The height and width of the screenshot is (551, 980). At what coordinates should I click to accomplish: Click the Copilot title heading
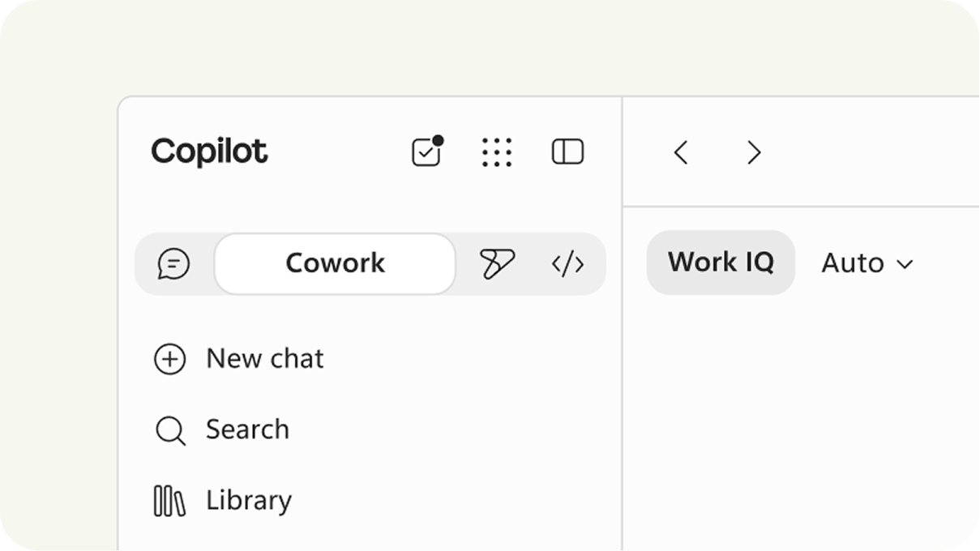209,152
